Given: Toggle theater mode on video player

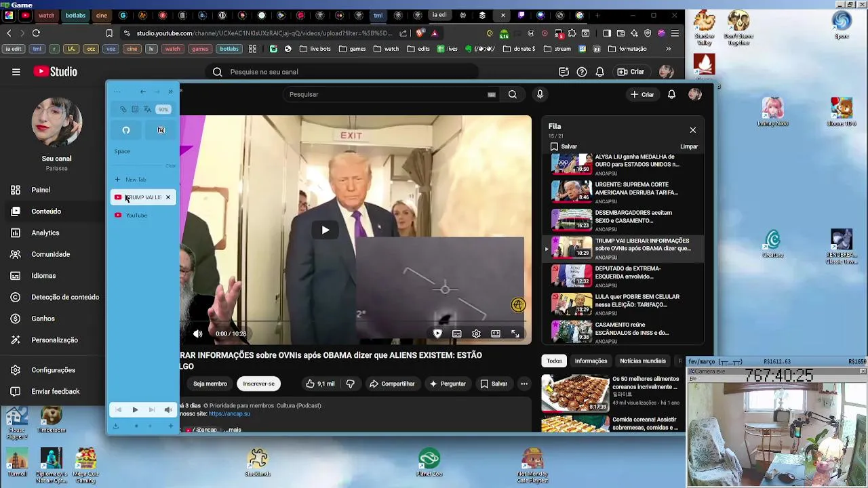Looking at the screenshot, I should point(496,333).
